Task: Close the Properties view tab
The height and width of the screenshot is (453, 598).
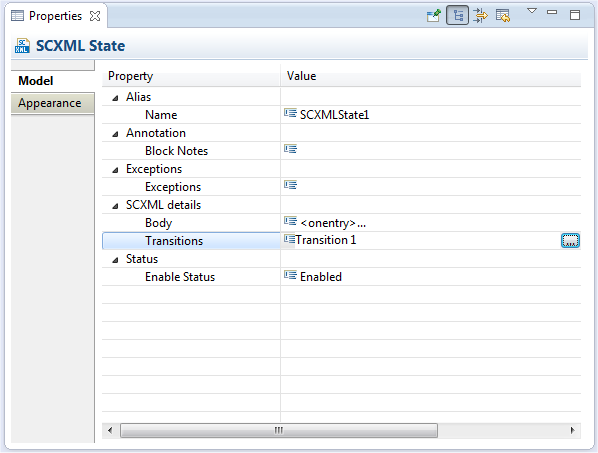Action: point(95,16)
